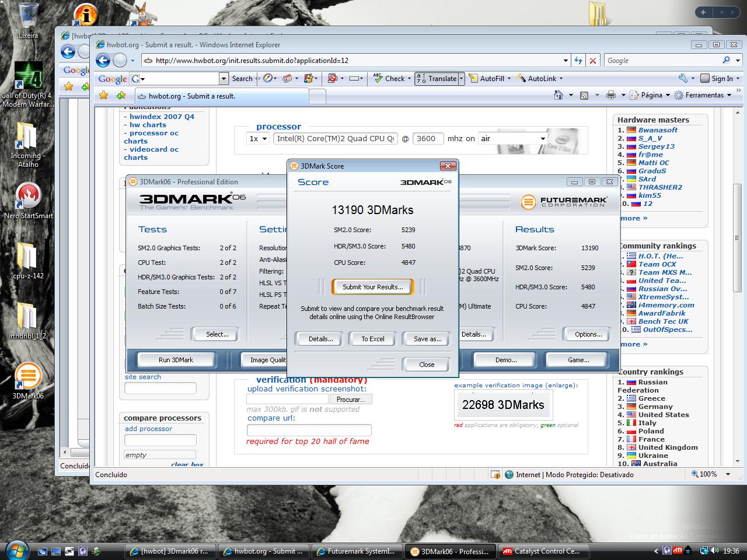
Task: Open Ferramentas menu in command bar
Action: click(x=703, y=95)
